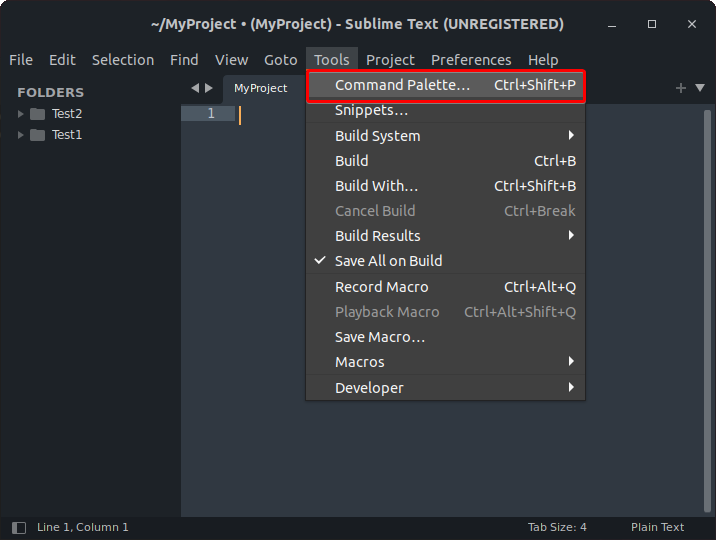Close the Tools menu via its title
The width and height of the screenshot is (716, 540).
click(332, 60)
